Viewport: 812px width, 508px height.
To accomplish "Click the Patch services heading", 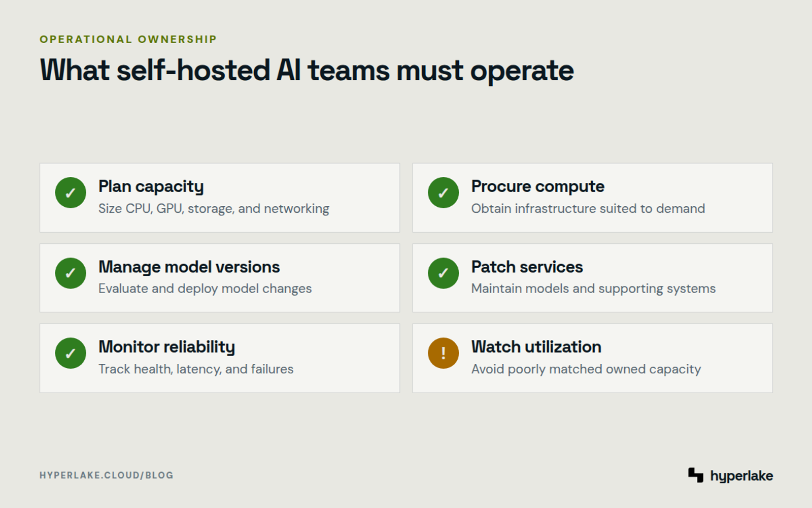I will coord(527,267).
